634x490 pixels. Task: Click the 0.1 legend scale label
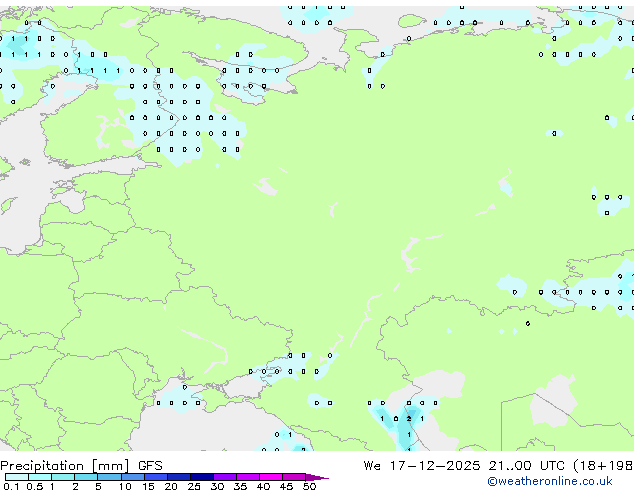click(x=11, y=486)
